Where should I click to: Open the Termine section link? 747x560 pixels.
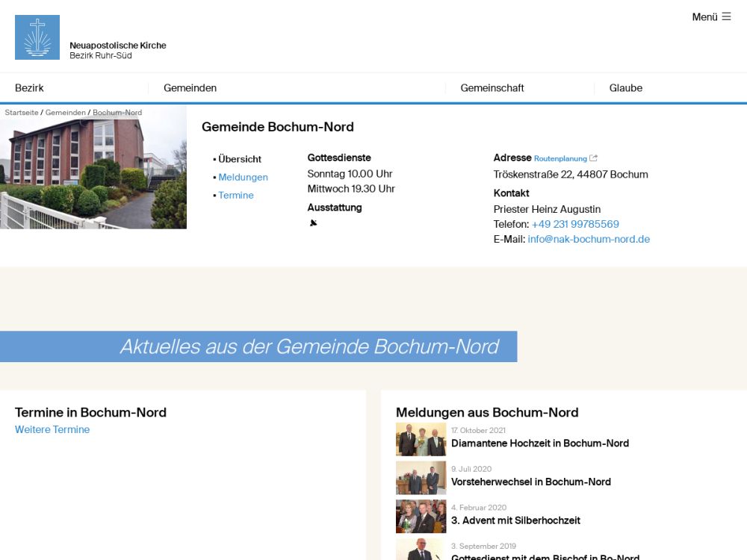pos(236,196)
